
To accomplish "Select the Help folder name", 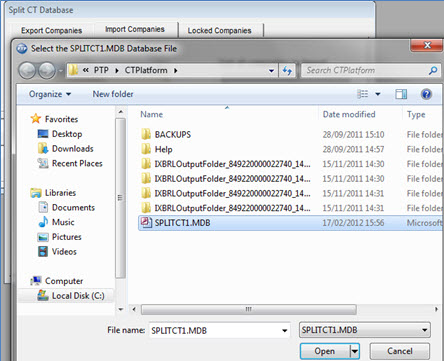I will (163, 149).
